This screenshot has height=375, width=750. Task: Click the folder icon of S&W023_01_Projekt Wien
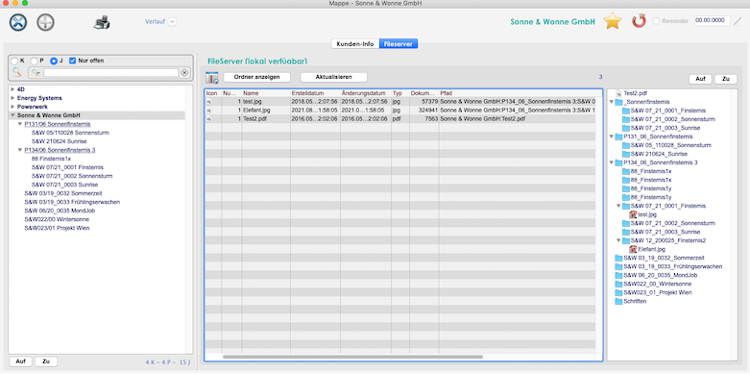[x=618, y=293]
